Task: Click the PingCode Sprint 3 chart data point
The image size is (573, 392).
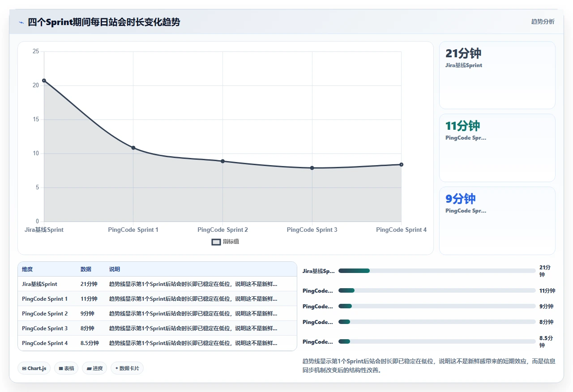Action: coord(312,168)
